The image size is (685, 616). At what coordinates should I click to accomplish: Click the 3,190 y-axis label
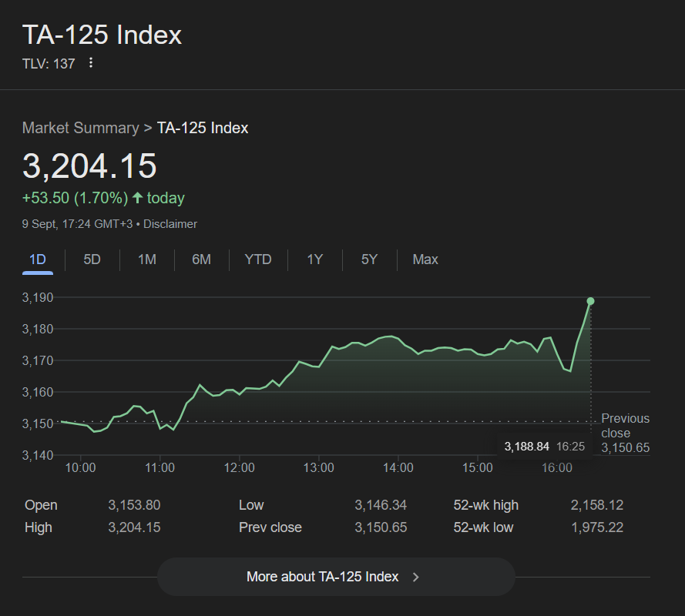(38, 297)
